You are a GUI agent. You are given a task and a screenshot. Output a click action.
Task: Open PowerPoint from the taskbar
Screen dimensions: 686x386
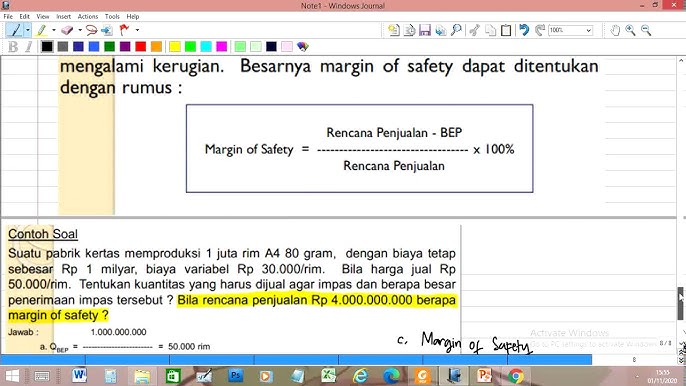pyautogui.click(x=484, y=376)
